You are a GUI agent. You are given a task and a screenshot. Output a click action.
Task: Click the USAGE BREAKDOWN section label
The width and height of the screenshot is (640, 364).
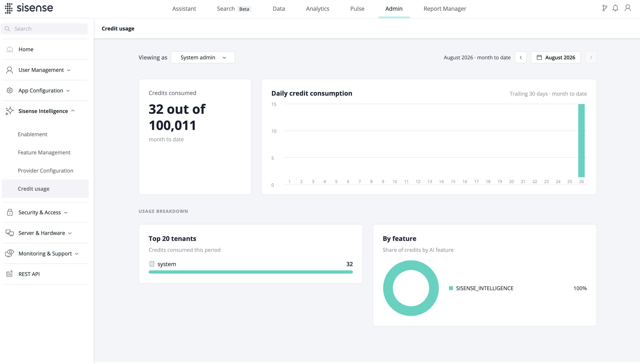[x=163, y=211]
